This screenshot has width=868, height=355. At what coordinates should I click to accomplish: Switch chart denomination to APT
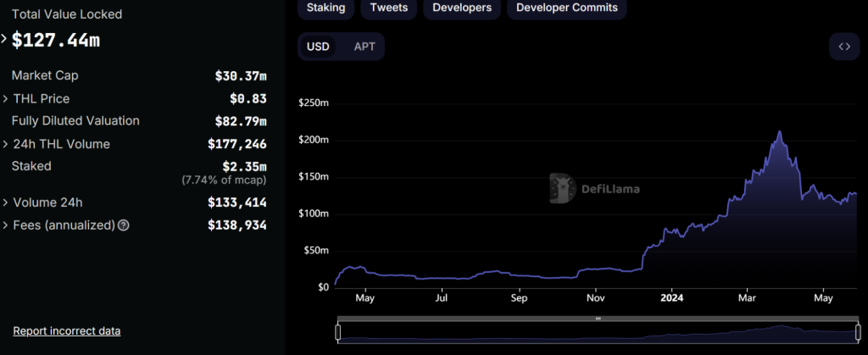point(364,47)
